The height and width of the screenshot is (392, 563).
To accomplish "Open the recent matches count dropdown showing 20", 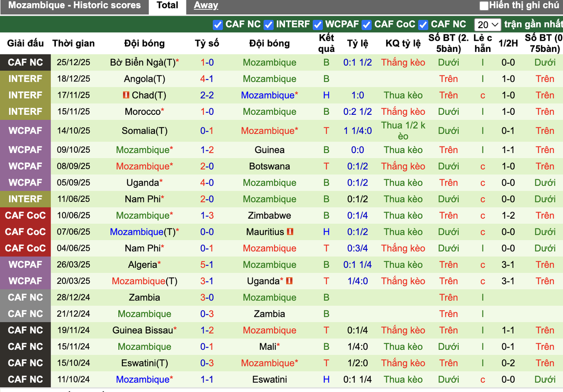I will [x=488, y=25].
